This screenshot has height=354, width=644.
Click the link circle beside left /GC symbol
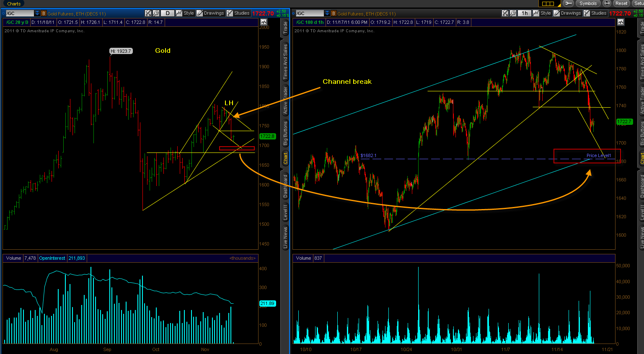coord(3,13)
